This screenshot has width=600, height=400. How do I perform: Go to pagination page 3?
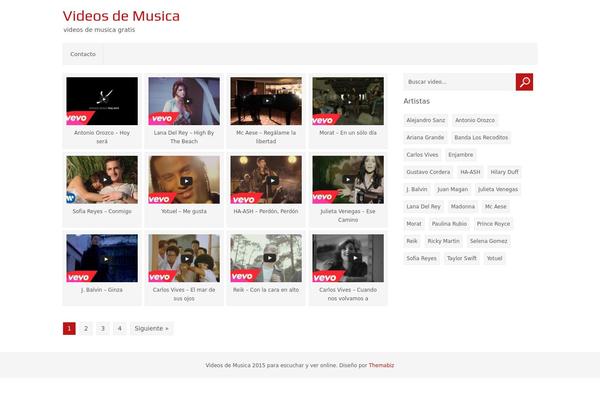click(103, 328)
